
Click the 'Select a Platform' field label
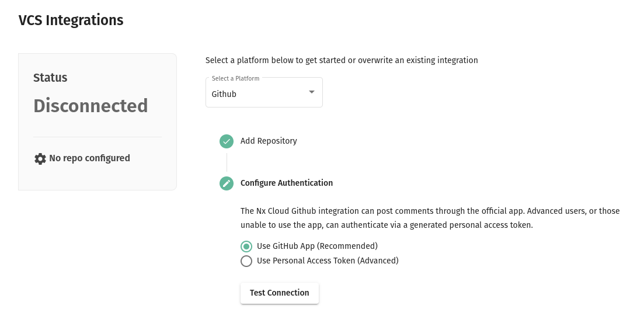(x=235, y=78)
